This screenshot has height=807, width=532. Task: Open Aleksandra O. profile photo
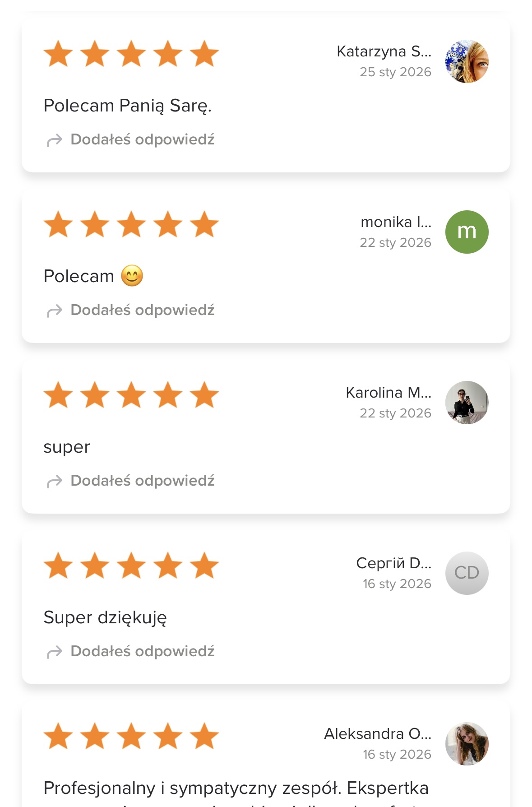[467, 744]
